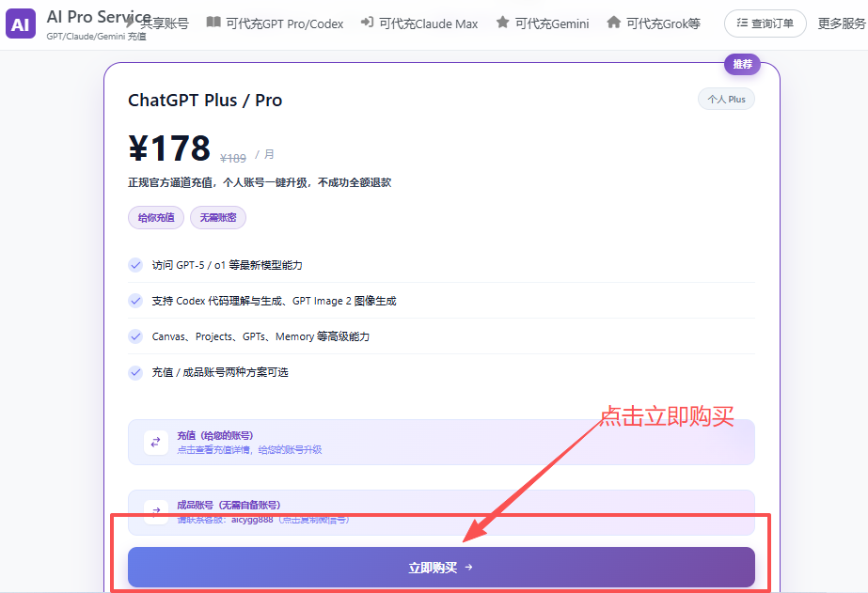Image resolution: width=868 pixels, height=593 pixels.
Task: Open the 查询订单 button
Action: tap(765, 23)
